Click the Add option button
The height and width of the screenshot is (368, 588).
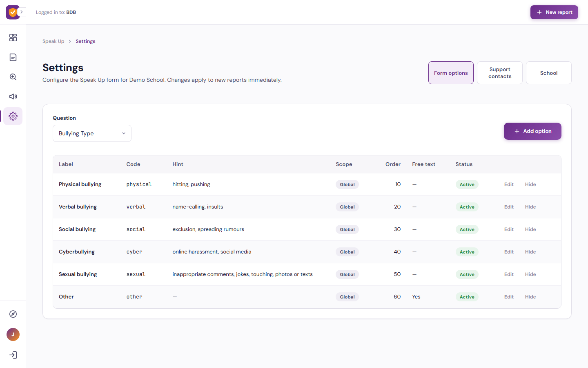coord(532,131)
